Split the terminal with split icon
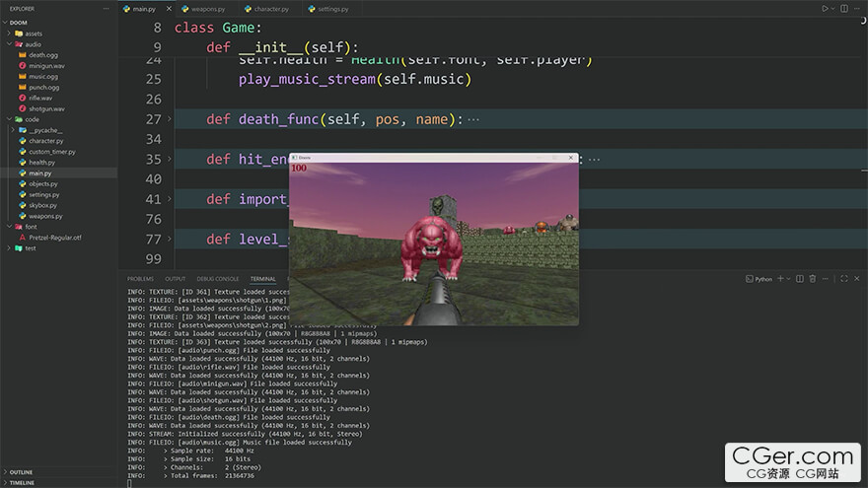The image size is (868, 488). coord(800,279)
